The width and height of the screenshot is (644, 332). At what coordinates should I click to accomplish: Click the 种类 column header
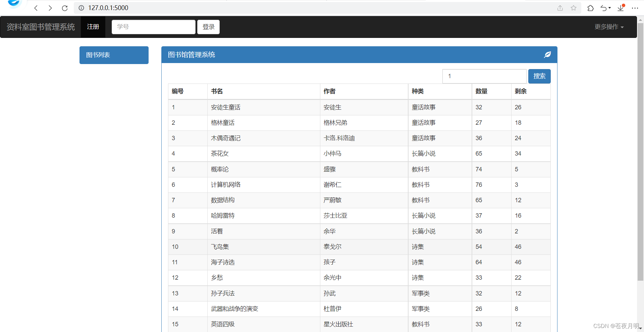(x=418, y=91)
